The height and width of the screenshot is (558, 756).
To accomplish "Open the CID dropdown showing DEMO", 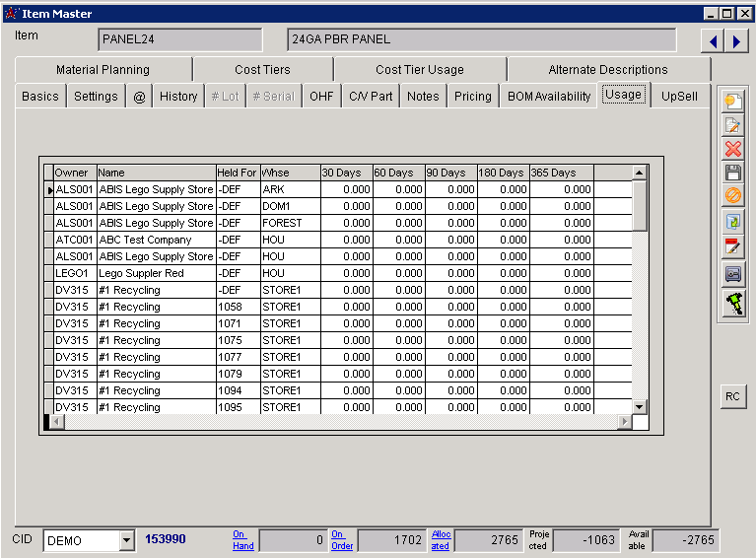I will 126,540.
